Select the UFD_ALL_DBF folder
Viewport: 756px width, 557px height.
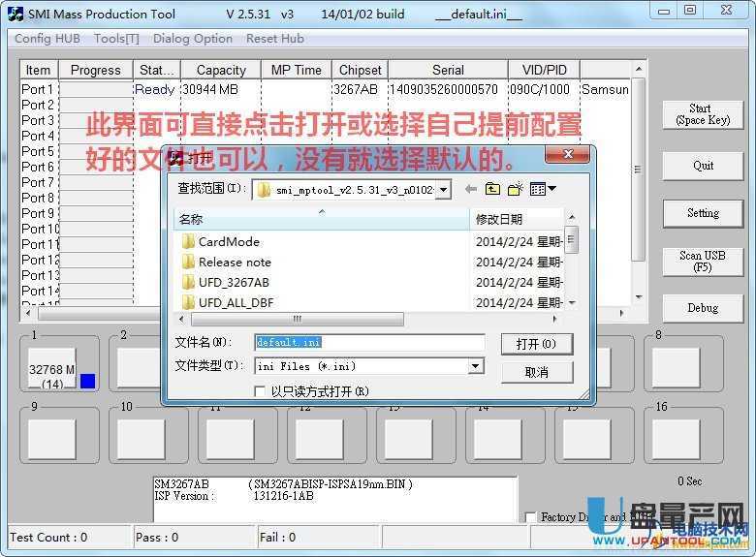click(x=236, y=302)
